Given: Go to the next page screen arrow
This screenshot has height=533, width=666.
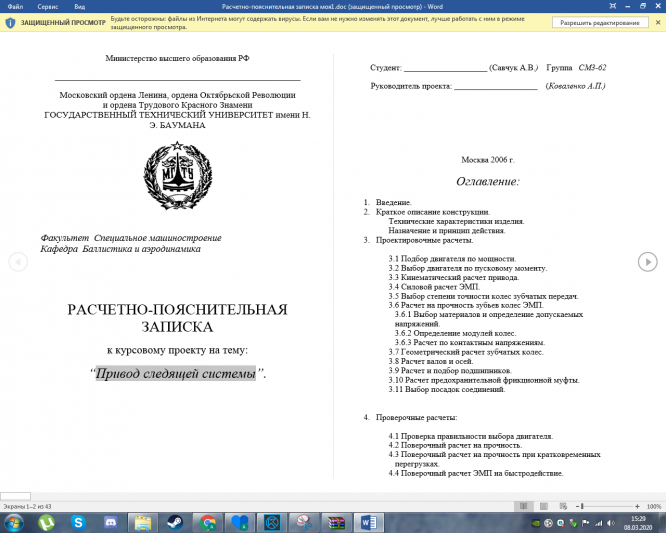Looking at the screenshot, I should [647, 262].
